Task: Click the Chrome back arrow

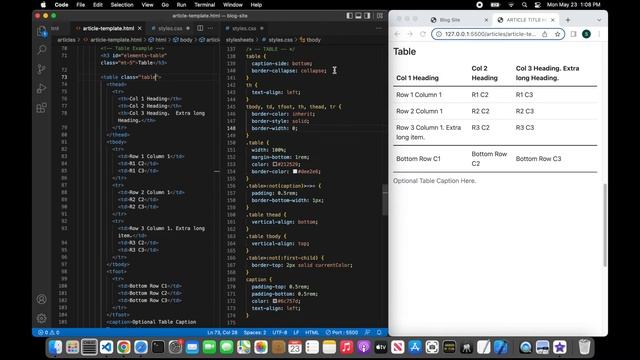Action: [x=397, y=34]
